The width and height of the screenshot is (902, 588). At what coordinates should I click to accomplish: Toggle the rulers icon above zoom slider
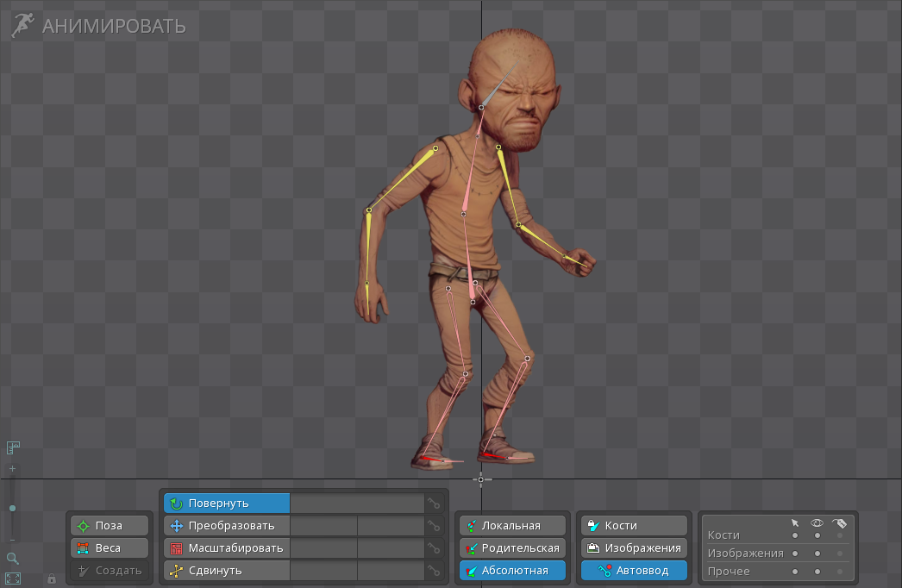(13, 448)
